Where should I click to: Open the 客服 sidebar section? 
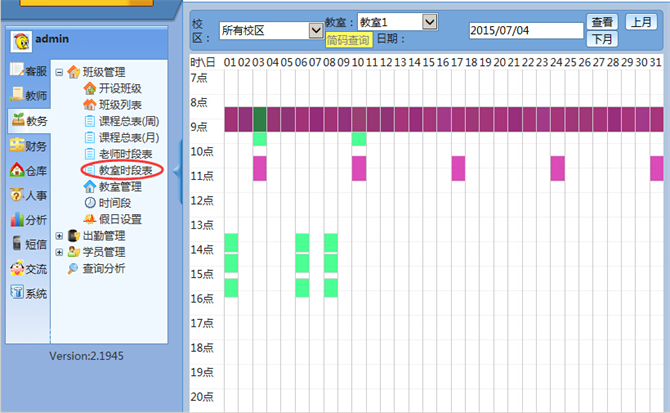[29, 70]
